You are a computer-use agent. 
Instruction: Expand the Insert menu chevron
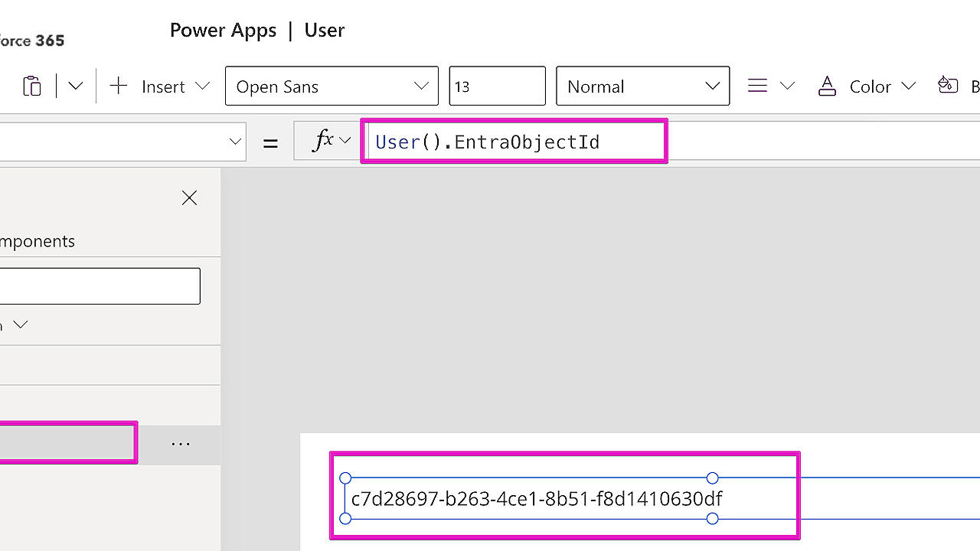pos(203,86)
